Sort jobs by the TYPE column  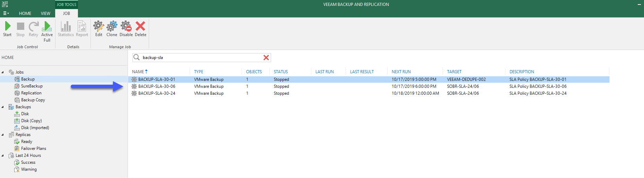tap(199, 72)
